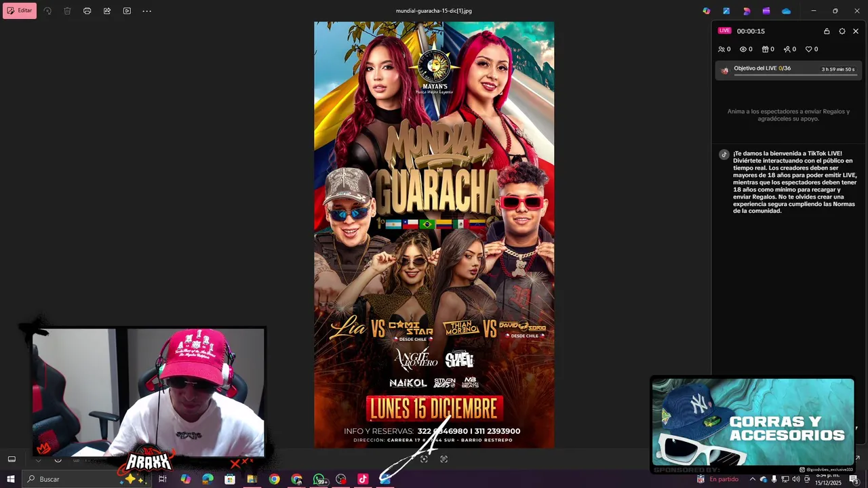Open TikTok LIVE Studio on the taskbar
This screenshot has height=488, width=868.
click(363, 479)
